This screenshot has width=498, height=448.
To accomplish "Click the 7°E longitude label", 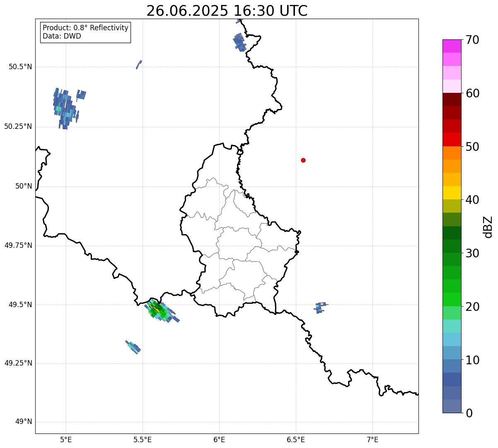I will point(372,439).
